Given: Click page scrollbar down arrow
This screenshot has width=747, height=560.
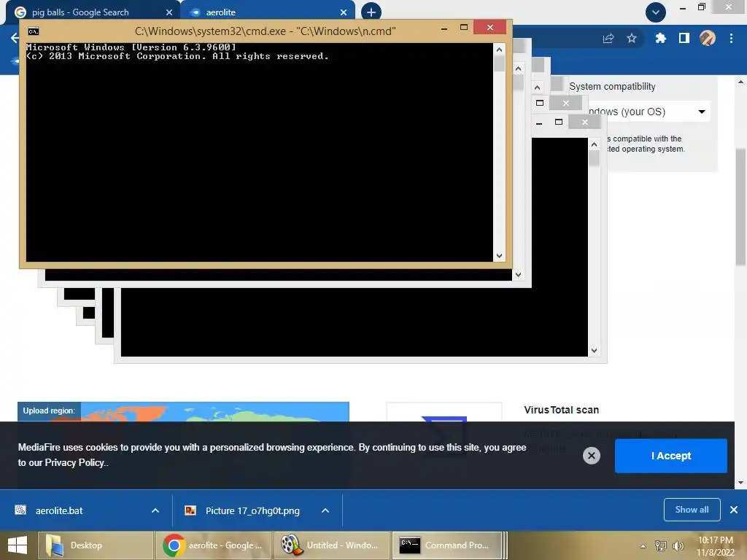Looking at the screenshot, I should tap(740, 483).
